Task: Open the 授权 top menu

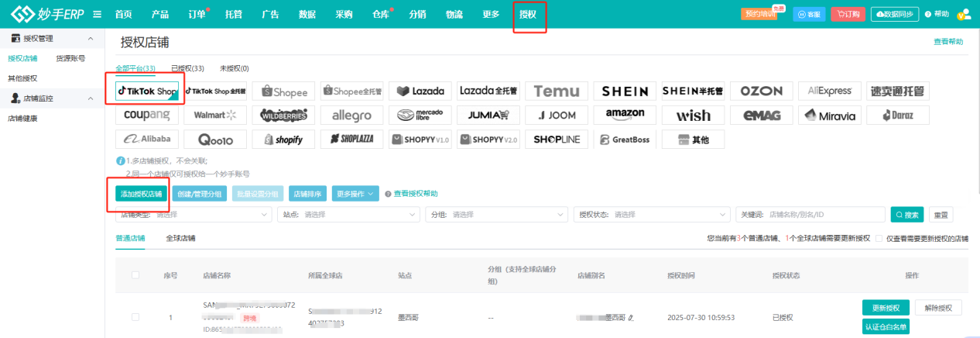Action: [x=529, y=15]
